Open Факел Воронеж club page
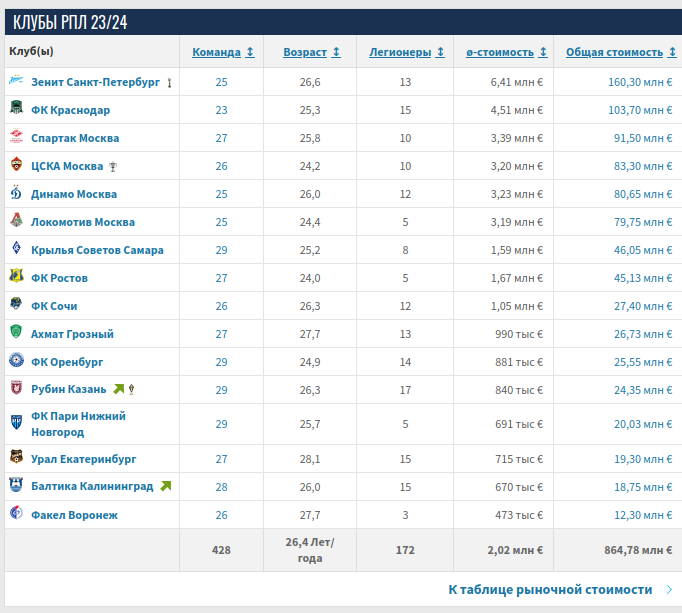Screen dimensions: 682x613 tap(74, 515)
